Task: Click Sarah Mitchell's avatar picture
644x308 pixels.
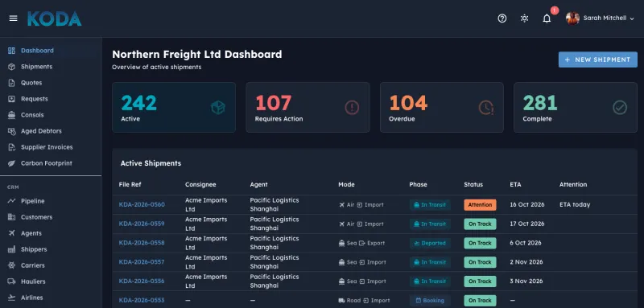Action: click(572, 18)
